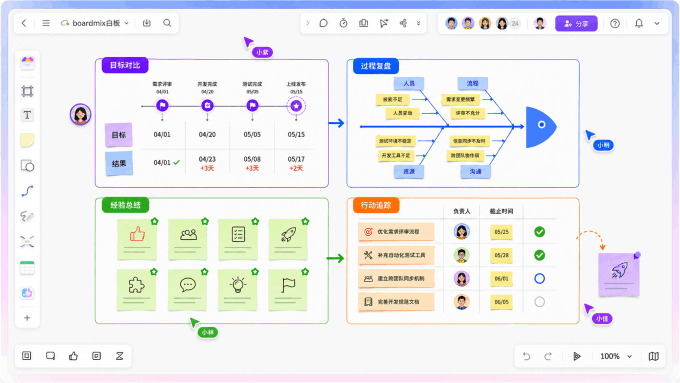Select the Text tool in left sidebar
This screenshot has width=680, height=383.
click(27, 115)
